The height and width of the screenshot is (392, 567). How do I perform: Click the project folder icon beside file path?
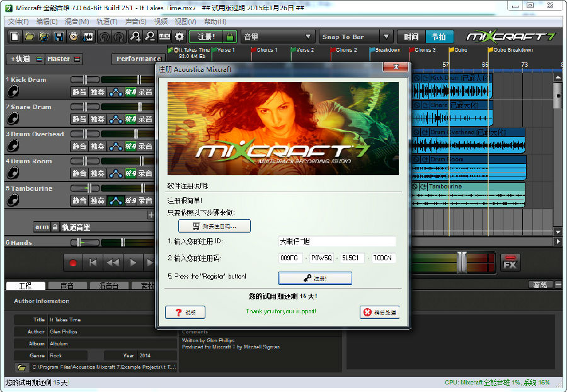click(x=21, y=367)
